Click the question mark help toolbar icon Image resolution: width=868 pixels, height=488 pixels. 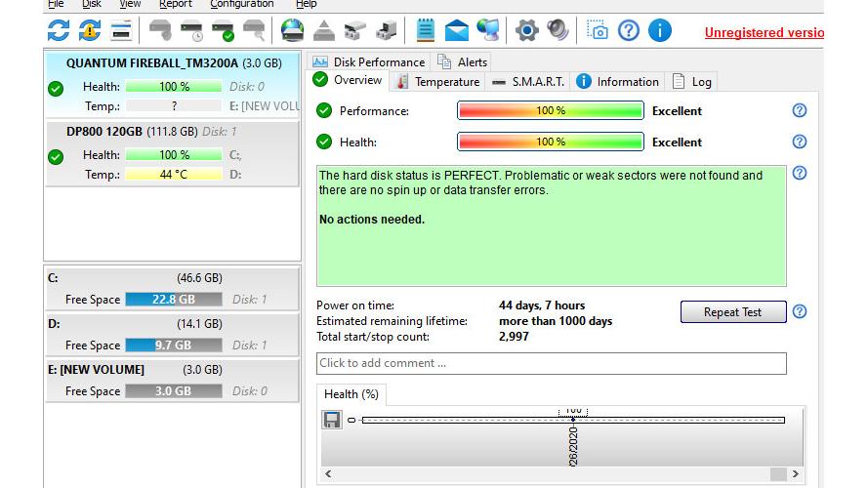pos(629,30)
